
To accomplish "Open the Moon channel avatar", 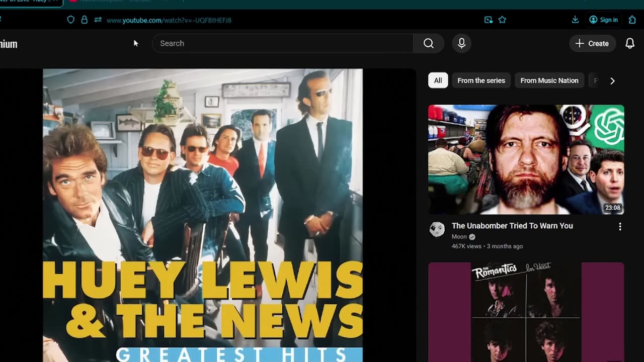I will pyautogui.click(x=437, y=229).
